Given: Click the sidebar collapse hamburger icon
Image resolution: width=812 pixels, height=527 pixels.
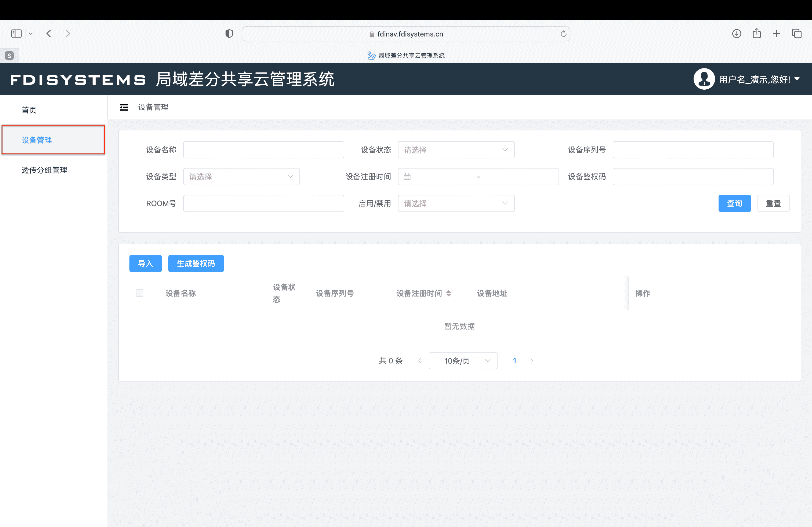Looking at the screenshot, I should pyautogui.click(x=124, y=107).
